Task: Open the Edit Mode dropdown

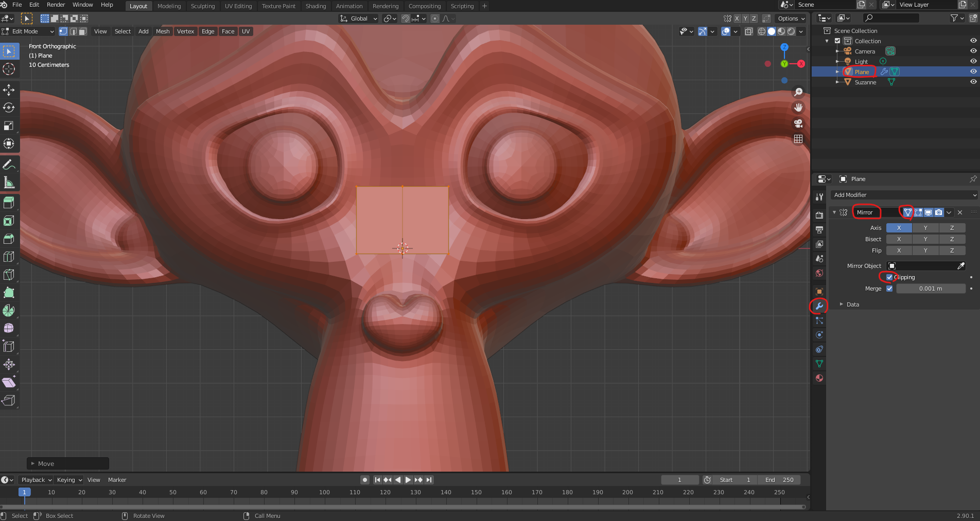Action: tap(28, 31)
